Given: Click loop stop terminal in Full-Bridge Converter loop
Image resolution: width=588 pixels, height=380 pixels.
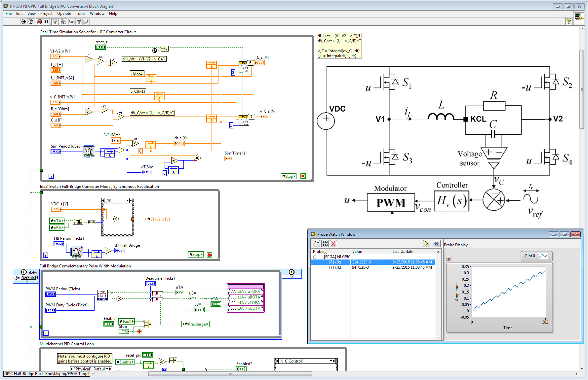Looking at the screenshot, I should click(210, 255).
